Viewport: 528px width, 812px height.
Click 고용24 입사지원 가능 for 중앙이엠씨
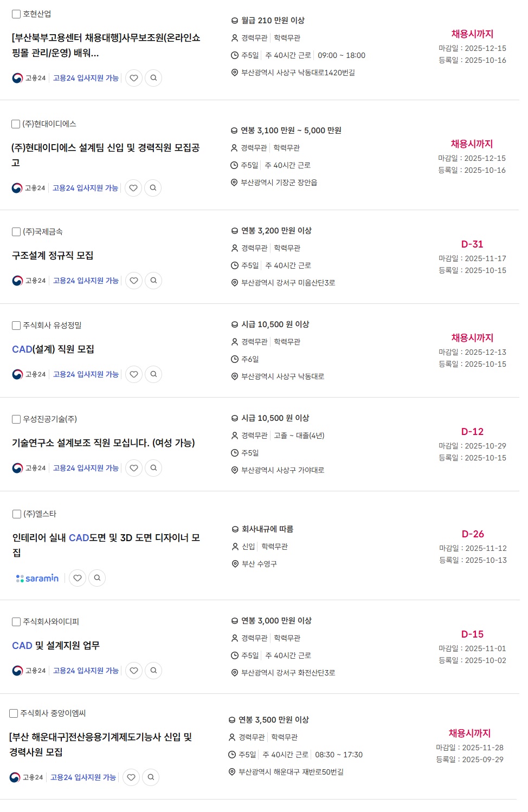[83, 777]
